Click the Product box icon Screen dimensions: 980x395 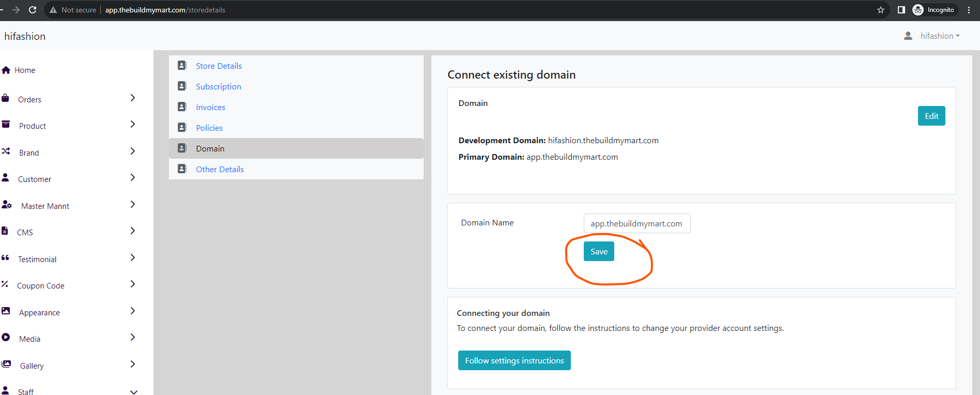coord(6,124)
